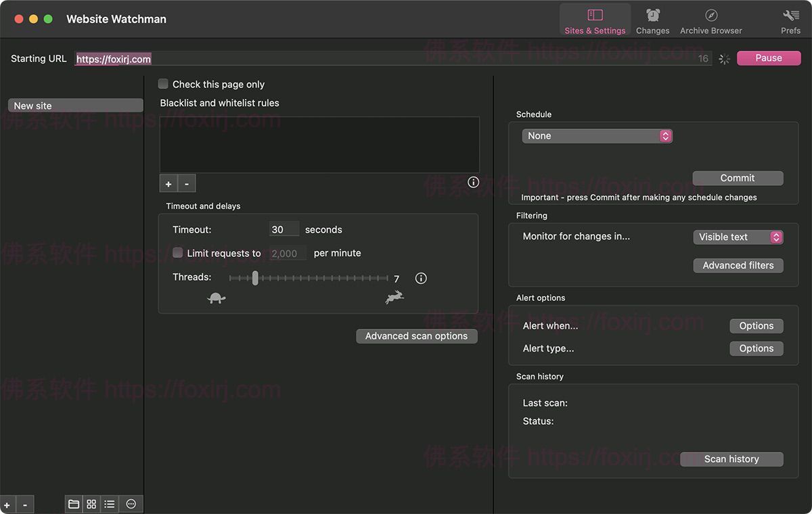Click the info icon next to Threads
Viewport: 812px width, 514px height.
[421, 277]
